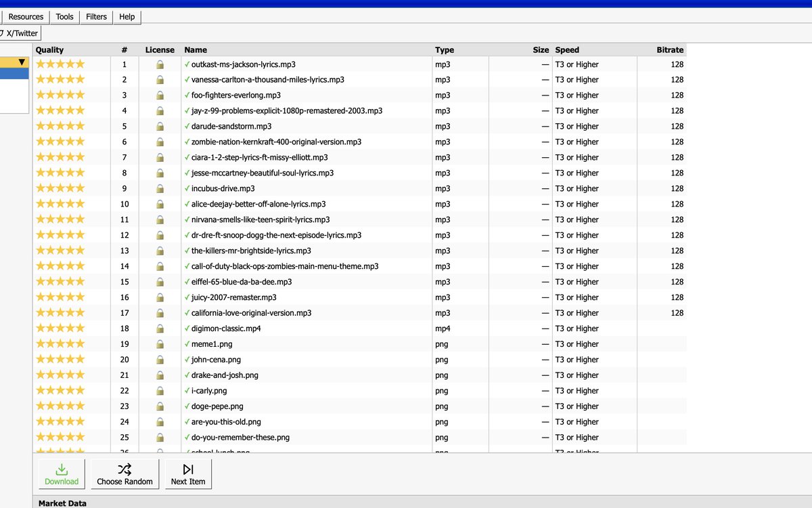812x508 pixels.
Task: Click T3 or Higher for eiffel-65 row
Action: pyautogui.click(x=577, y=282)
